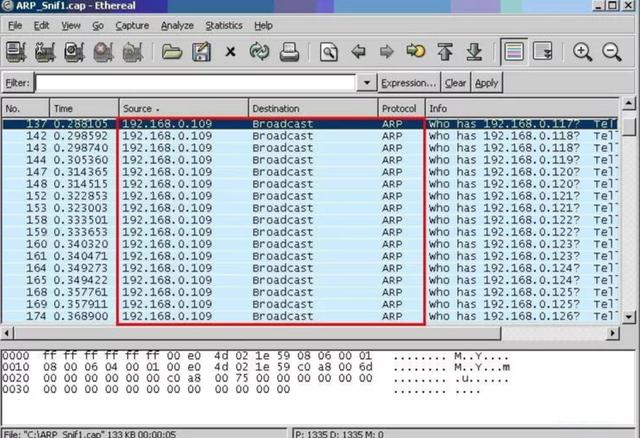Toggle auto scroll in live capture

pos(542,52)
